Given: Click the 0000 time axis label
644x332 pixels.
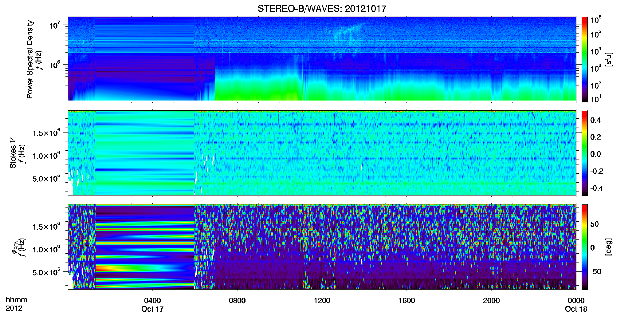Looking at the screenshot, I should pos(576,300).
